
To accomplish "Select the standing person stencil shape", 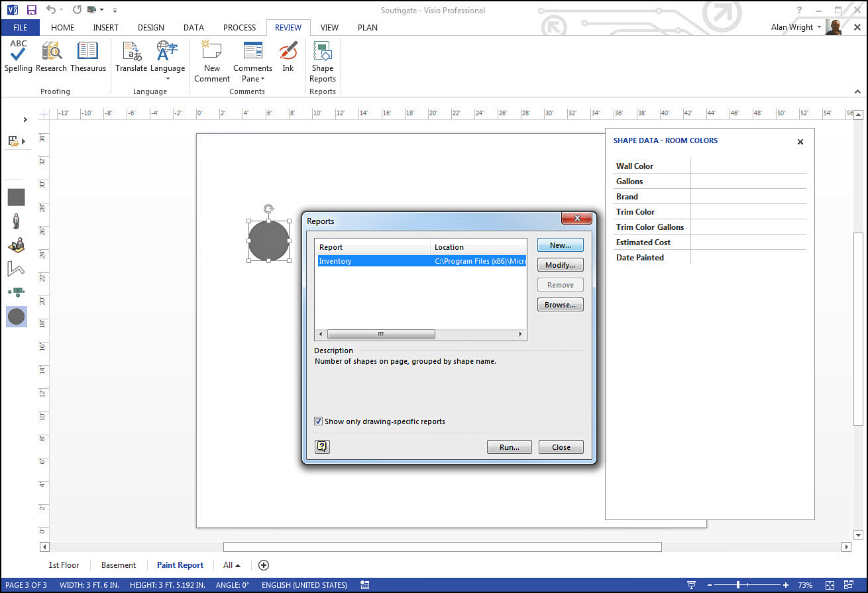I will point(17,221).
